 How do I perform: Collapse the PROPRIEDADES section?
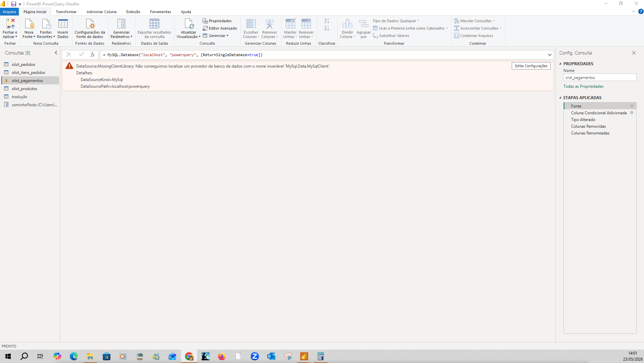tap(560, 64)
